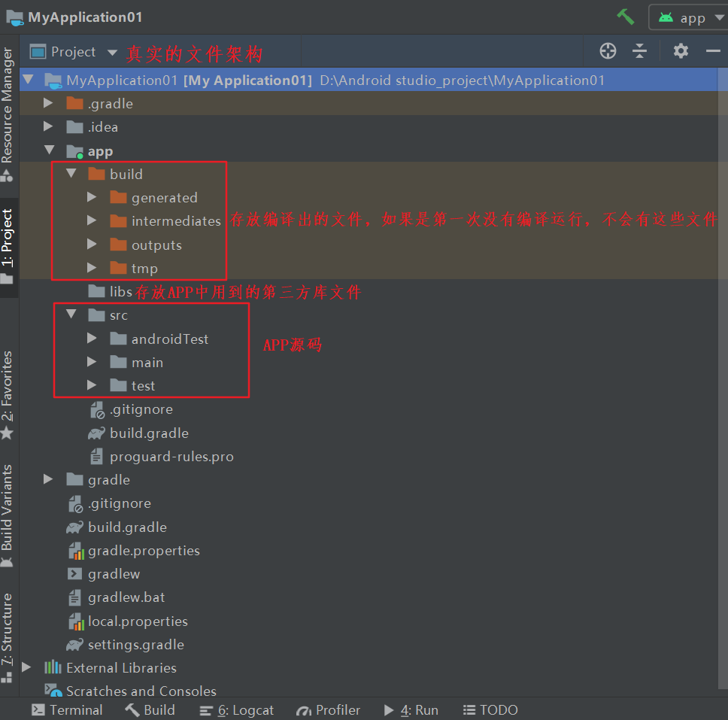Viewport: 728px width, 720px height.
Task: Collapse the src folder
Action: (71, 315)
